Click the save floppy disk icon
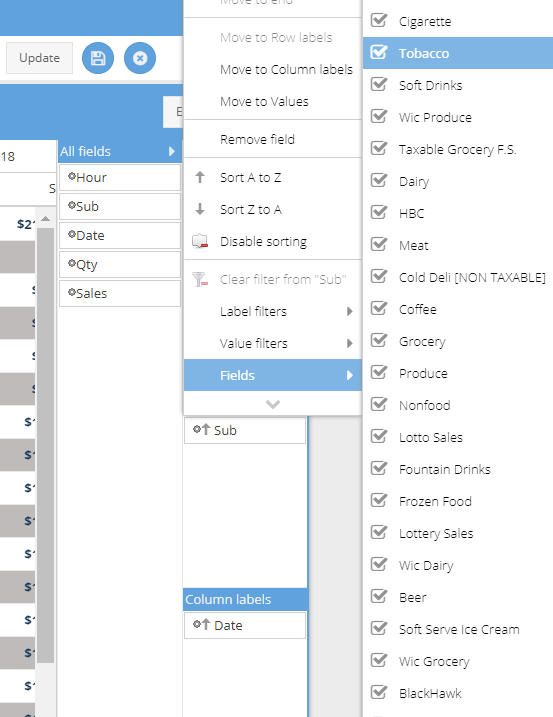Image resolution: width=553 pixels, height=717 pixels. tap(98, 58)
